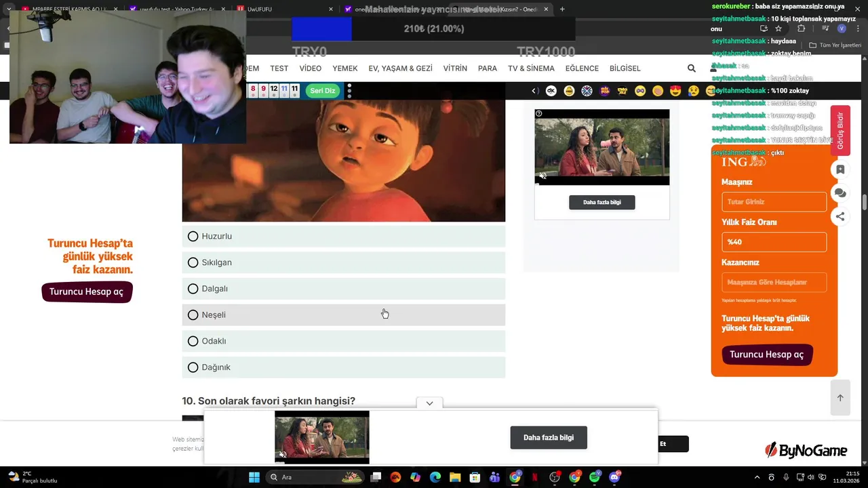Choose the Dalgalı radio option

coord(193,289)
